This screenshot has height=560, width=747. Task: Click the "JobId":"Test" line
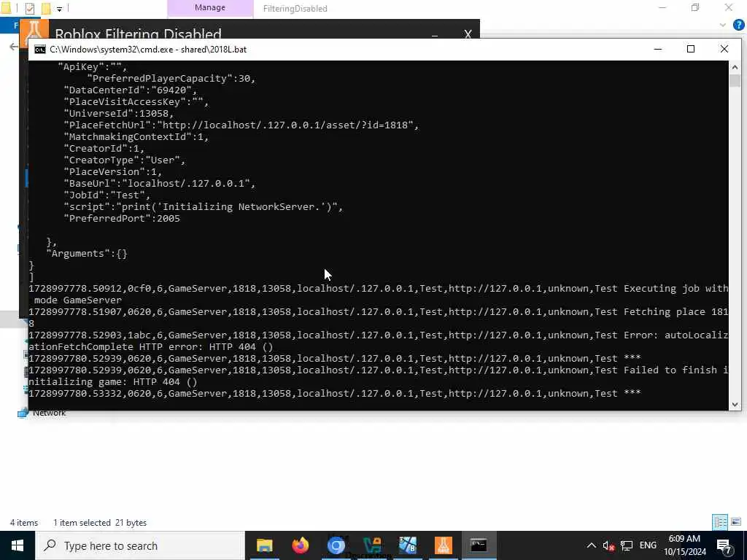coord(107,195)
